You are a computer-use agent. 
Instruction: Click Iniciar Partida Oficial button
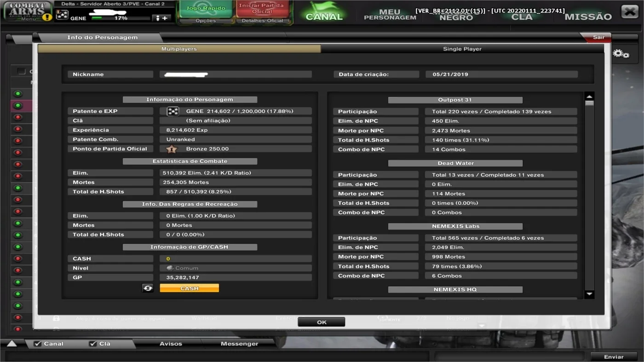pyautogui.click(x=262, y=8)
